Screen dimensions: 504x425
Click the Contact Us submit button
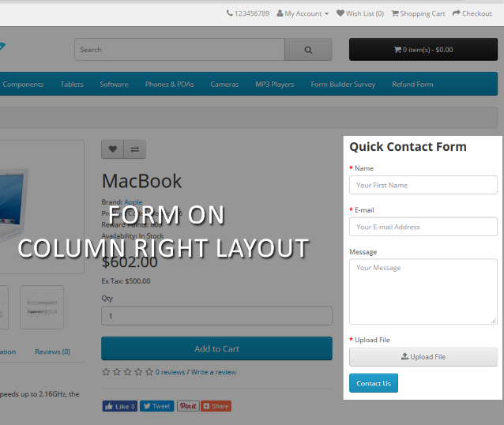coord(374,383)
